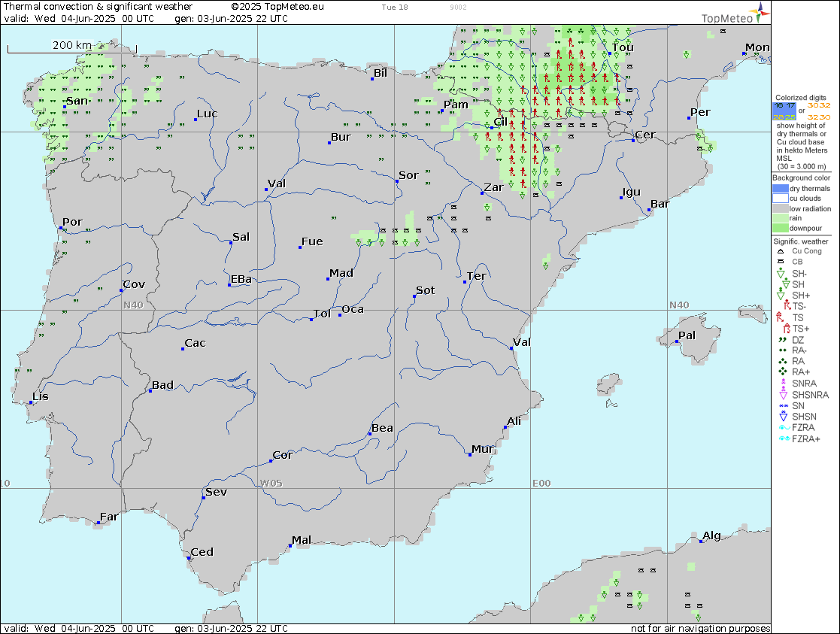The image size is (840, 634).
Task: Click the DZ drizzle legend symbol
Action: pos(783,340)
